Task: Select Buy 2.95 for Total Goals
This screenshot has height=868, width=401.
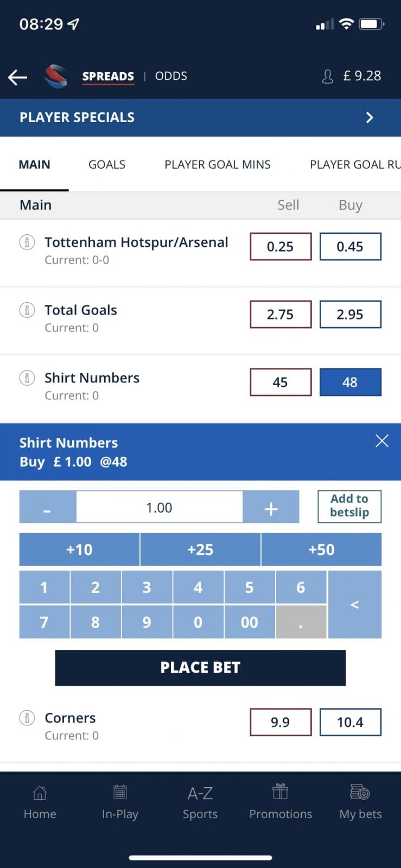Action: coord(350,314)
